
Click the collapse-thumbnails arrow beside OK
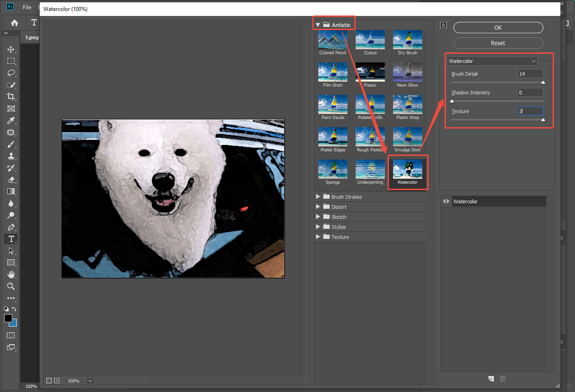(443, 25)
